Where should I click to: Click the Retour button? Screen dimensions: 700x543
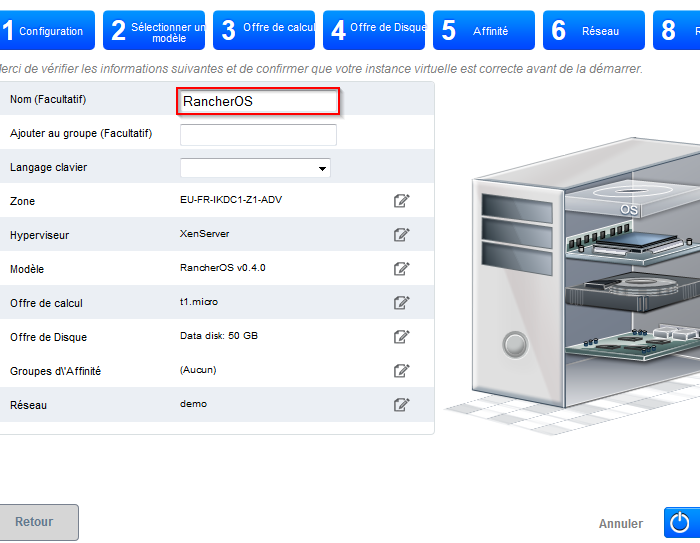point(34,522)
